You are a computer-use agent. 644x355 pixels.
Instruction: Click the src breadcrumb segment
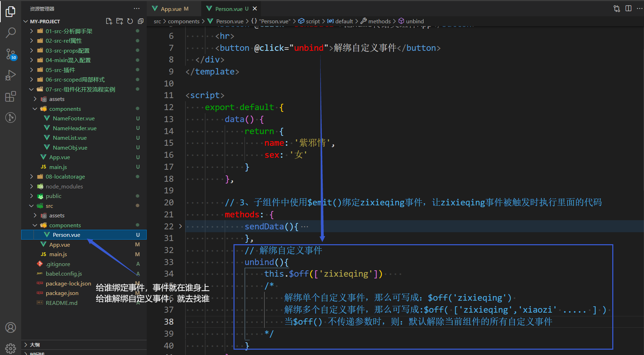[x=157, y=21]
